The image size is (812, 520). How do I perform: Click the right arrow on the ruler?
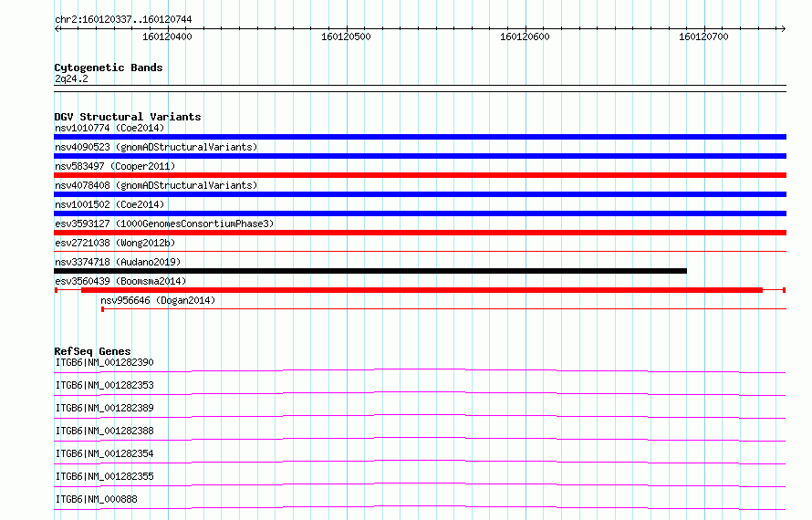pos(783,29)
